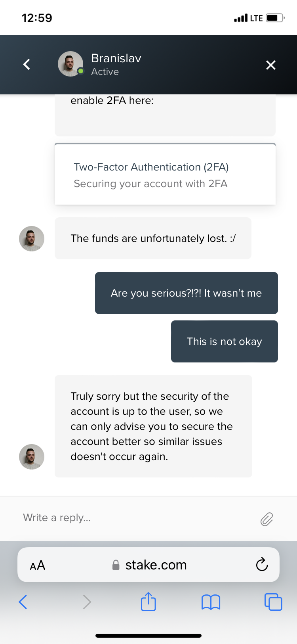Tap the 'Are you serious?!?!' message bubble
The height and width of the screenshot is (644, 297).
click(187, 293)
